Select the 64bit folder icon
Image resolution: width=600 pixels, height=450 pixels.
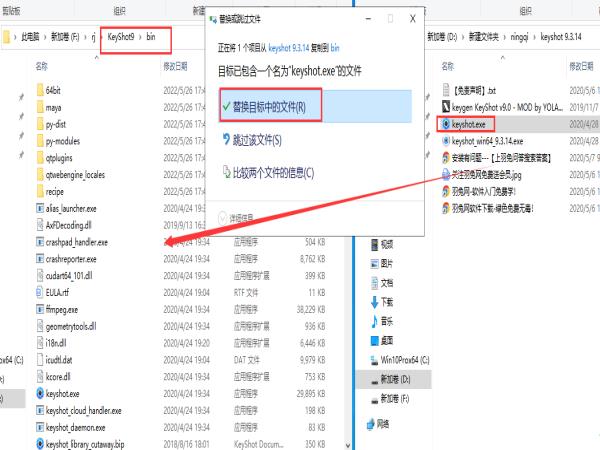click(40, 90)
